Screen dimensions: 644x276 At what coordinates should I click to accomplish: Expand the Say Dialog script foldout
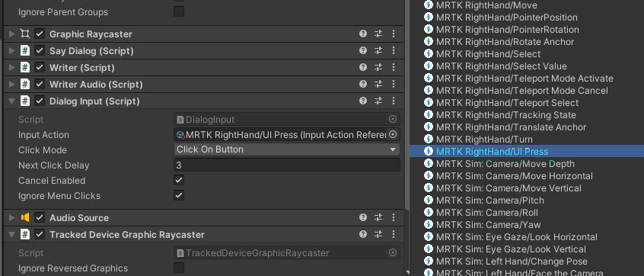click(x=11, y=50)
